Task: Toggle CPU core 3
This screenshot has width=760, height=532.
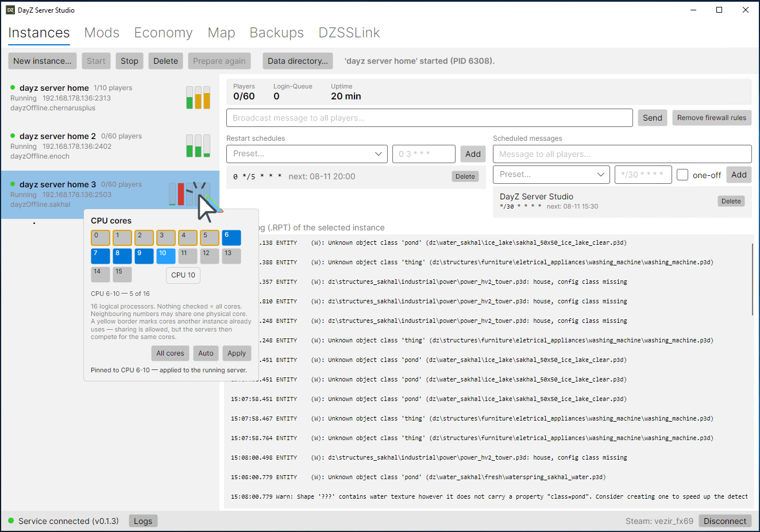Action: (x=166, y=238)
